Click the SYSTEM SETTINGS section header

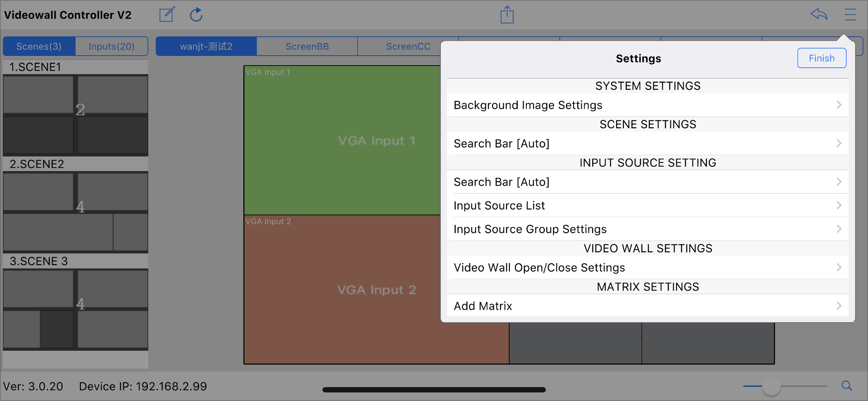[x=648, y=86]
